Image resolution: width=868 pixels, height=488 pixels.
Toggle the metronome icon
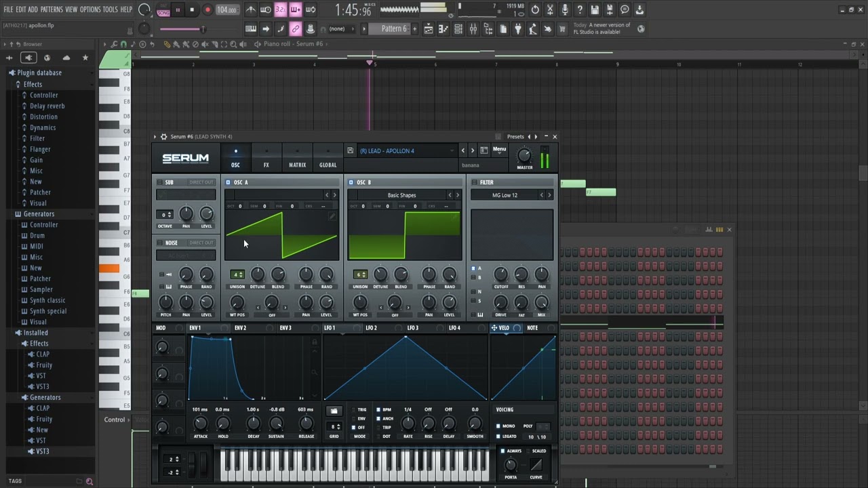coord(251,9)
